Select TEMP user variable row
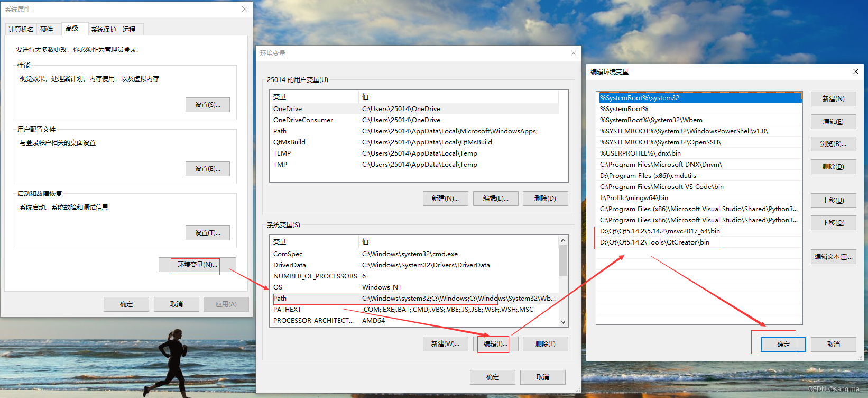The image size is (868, 398). coord(414,153)
